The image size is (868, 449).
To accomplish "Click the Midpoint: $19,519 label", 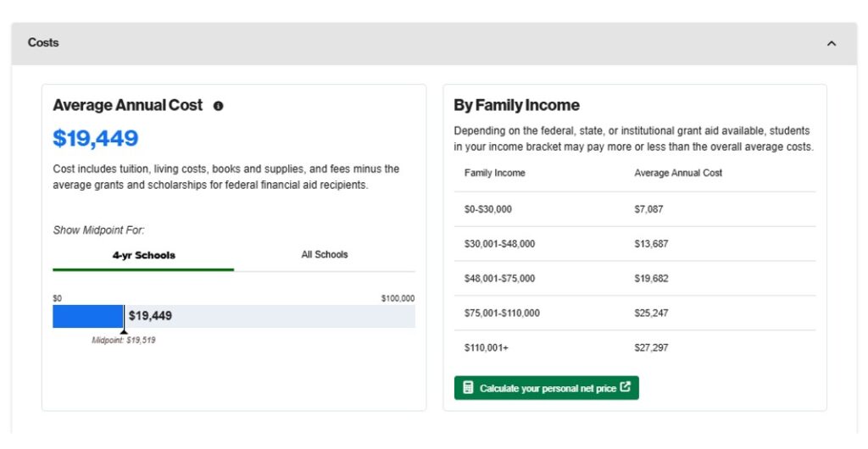I will [x=124, y=341].
